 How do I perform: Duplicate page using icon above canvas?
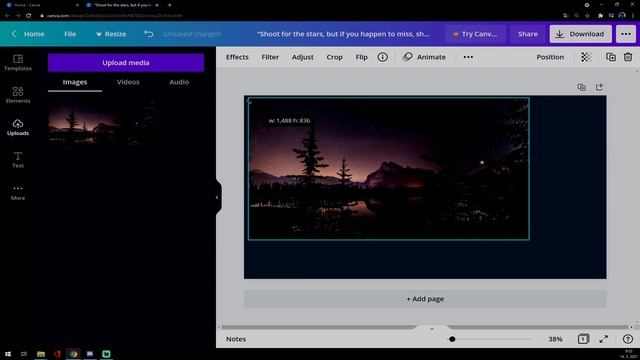(x=582, y=87)
